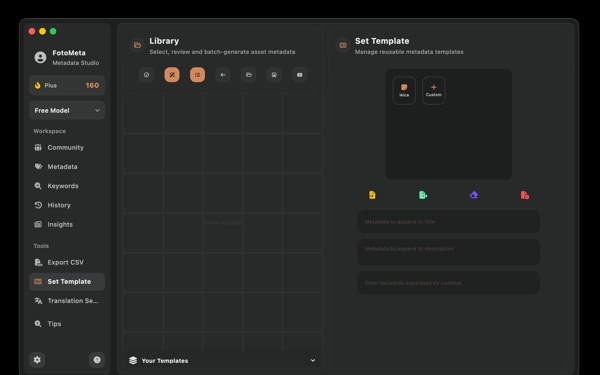Open Community in the sidebar
The image size is (600, 375).
click(x=67, y=148)
